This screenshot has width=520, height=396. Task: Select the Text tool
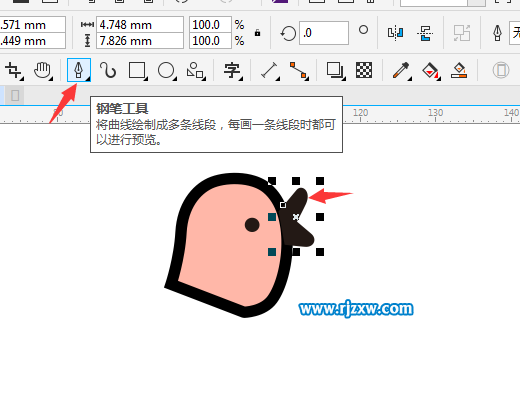(x=232, y=70)
